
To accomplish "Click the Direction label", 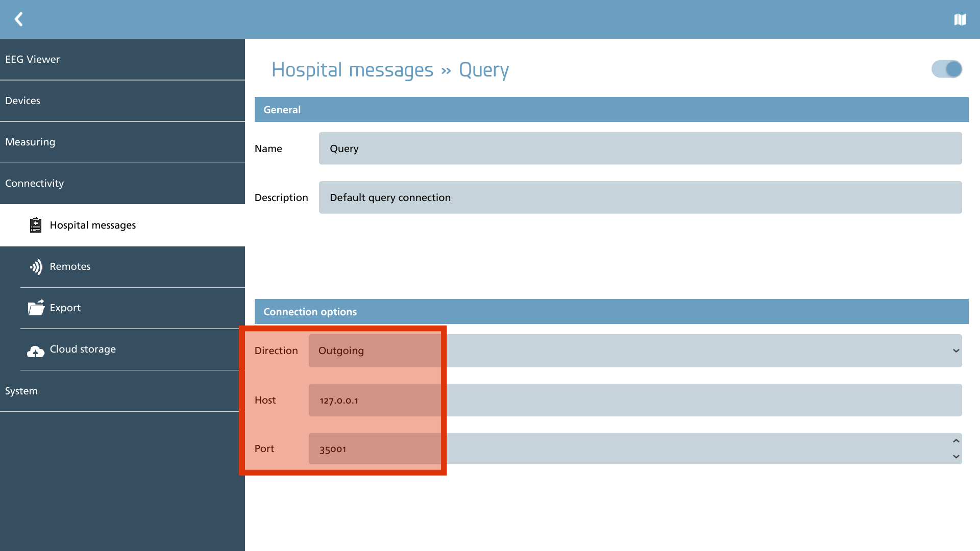I will 276,350.
